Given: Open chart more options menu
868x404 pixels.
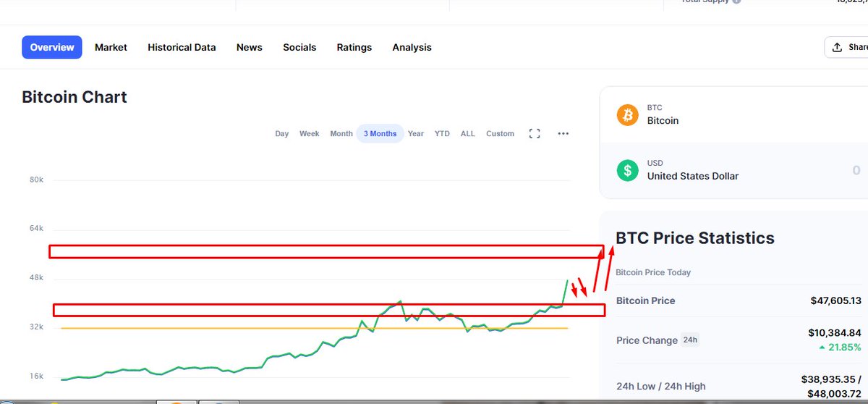Looking at the screenshot, I should tap(563, 133).
